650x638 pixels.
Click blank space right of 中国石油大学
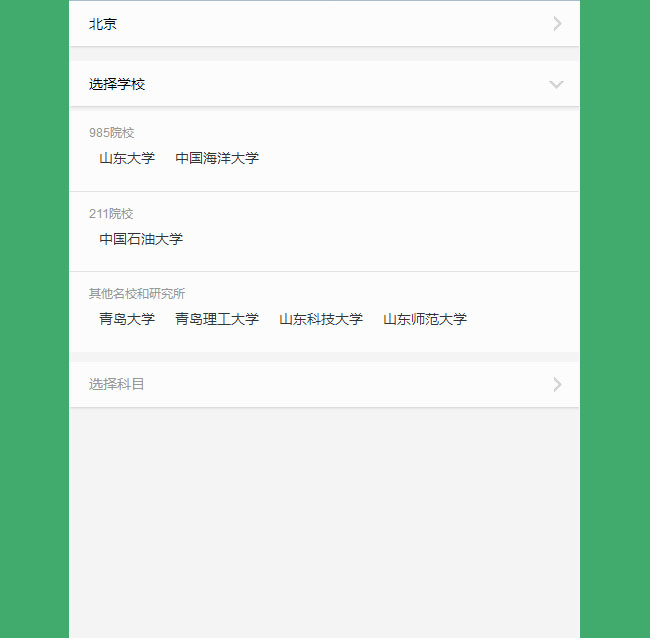point(380,239)
